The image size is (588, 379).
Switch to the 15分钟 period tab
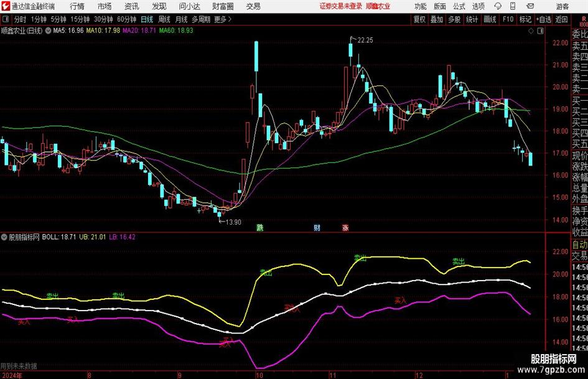[x=80, y=19]
